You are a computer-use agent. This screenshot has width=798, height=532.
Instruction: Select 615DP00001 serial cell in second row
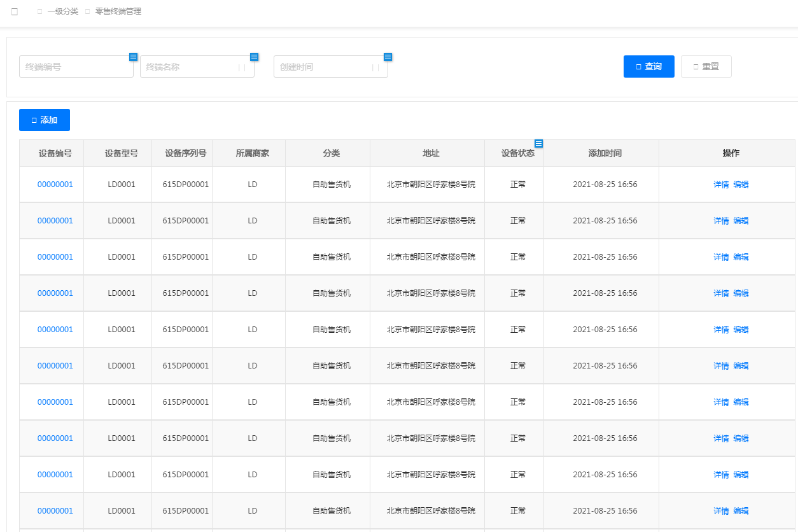[x=186, y=221]
